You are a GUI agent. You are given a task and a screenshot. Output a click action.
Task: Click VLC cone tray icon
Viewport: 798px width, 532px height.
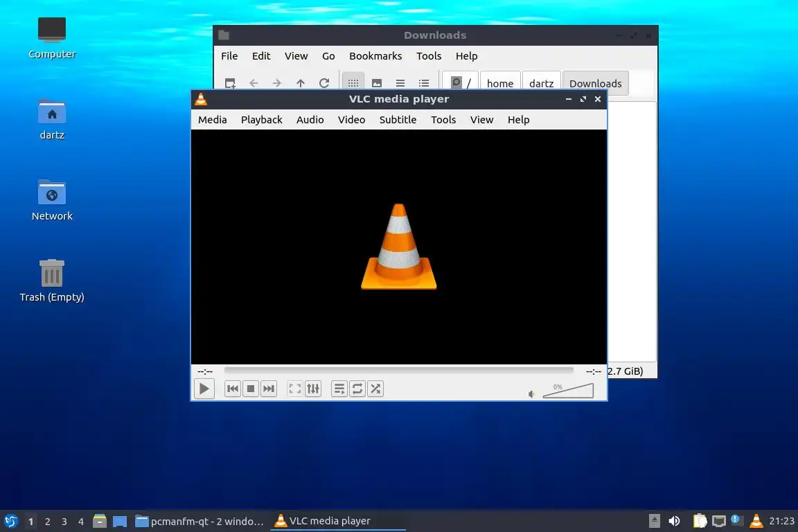pyautogui.click(x=756, y=521)
